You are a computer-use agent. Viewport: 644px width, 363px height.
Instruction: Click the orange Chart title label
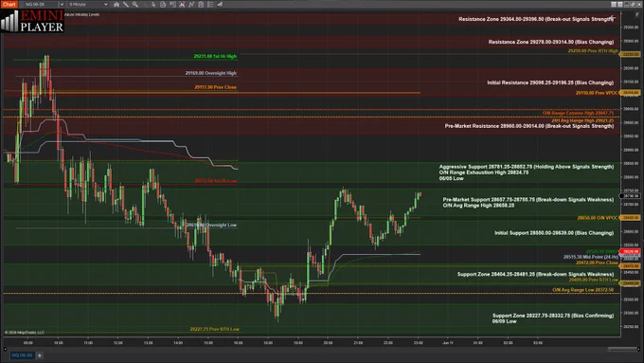pyautogui.click(x=9, y=4)
